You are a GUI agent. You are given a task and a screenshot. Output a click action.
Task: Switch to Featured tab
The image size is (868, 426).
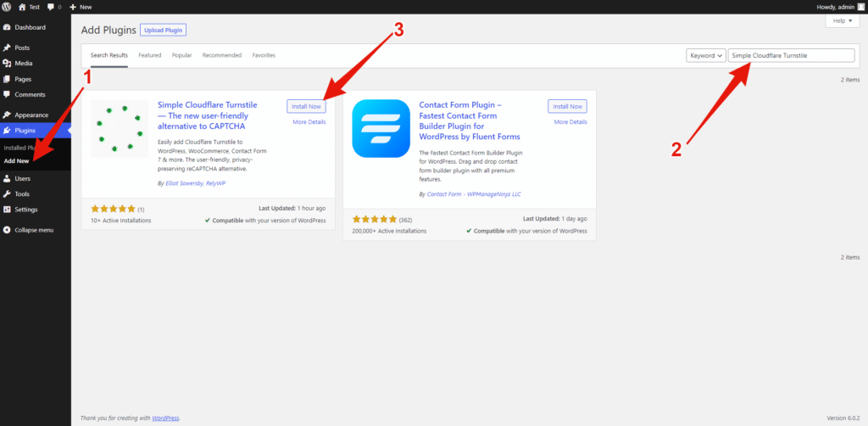pyautogui.click(x=149, y=55)
